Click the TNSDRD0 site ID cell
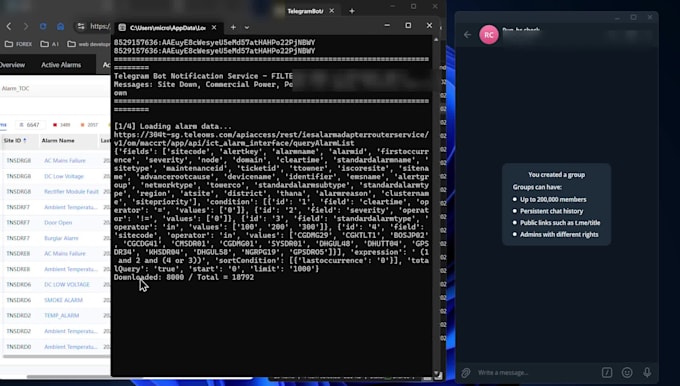The image size is (680, 386). coord(19,347)
